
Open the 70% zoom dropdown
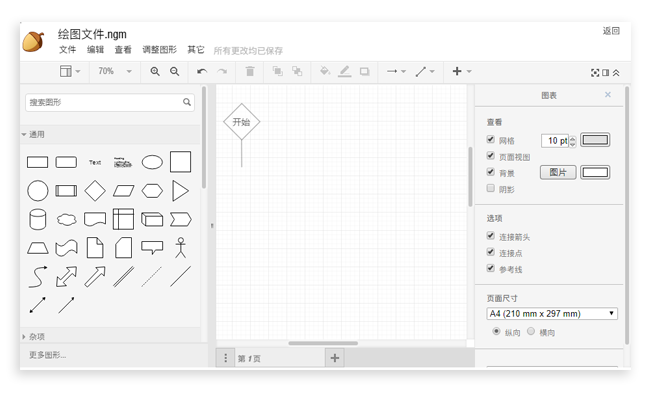[115, 71]
